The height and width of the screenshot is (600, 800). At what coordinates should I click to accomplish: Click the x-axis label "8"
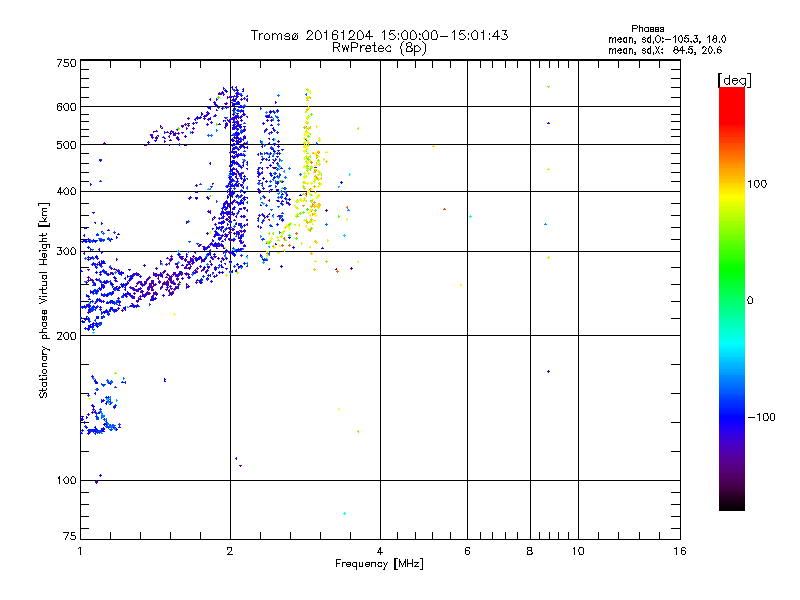point(530,551)
